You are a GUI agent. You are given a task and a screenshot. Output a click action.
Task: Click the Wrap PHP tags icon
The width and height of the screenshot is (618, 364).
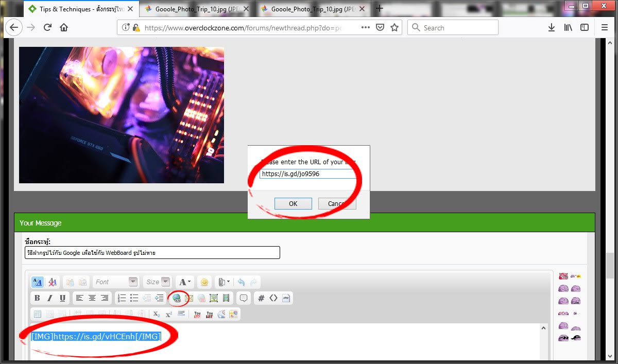click(286, 298)
